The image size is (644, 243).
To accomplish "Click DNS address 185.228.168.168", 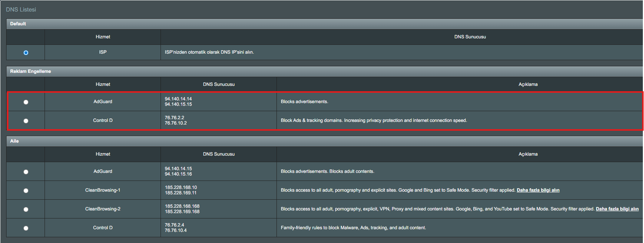I will 182,206.
